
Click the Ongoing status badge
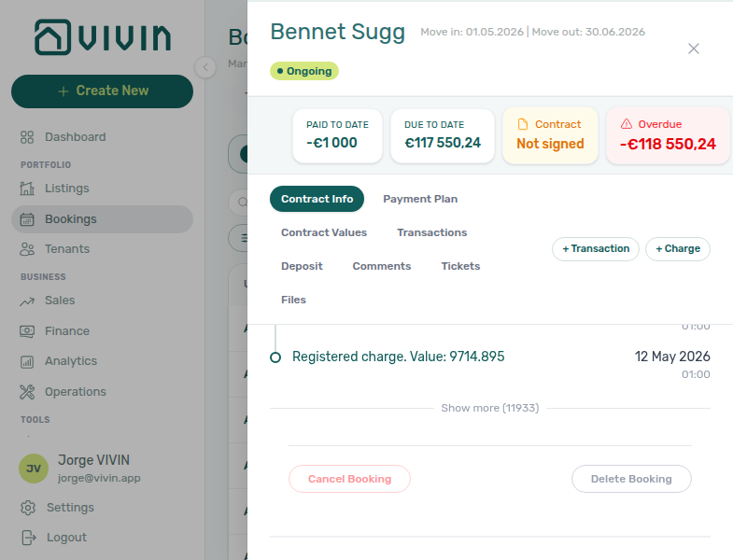click(304, 71)
